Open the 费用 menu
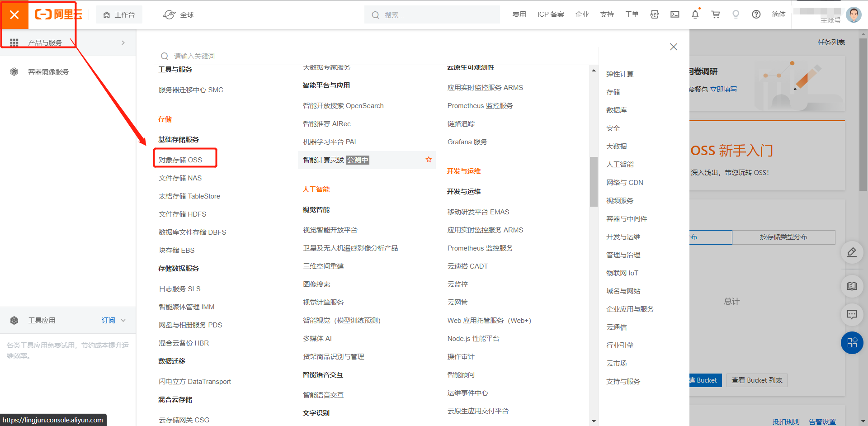868x426 pixels. 519,14
